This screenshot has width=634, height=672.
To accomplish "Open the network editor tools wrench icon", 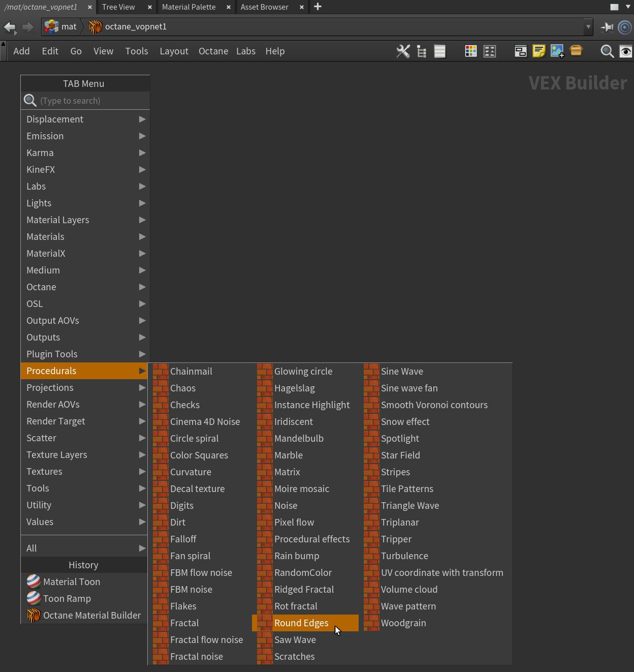I will point(403,51).
